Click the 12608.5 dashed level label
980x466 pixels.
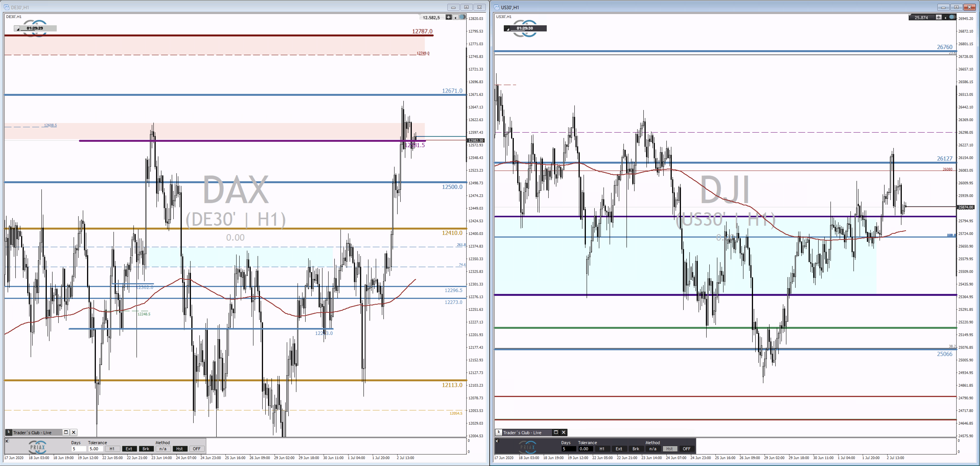tap(50, 125)
